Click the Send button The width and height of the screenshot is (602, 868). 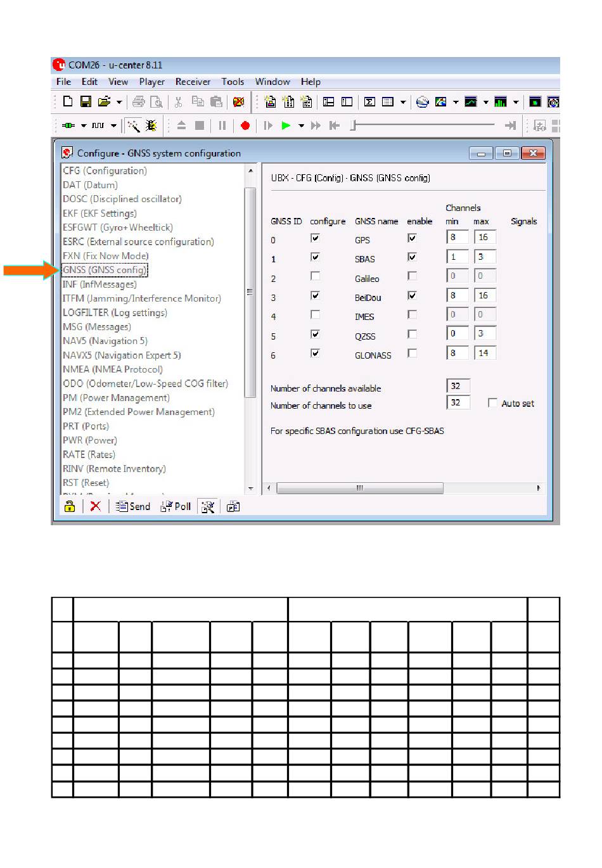point(133,506)
